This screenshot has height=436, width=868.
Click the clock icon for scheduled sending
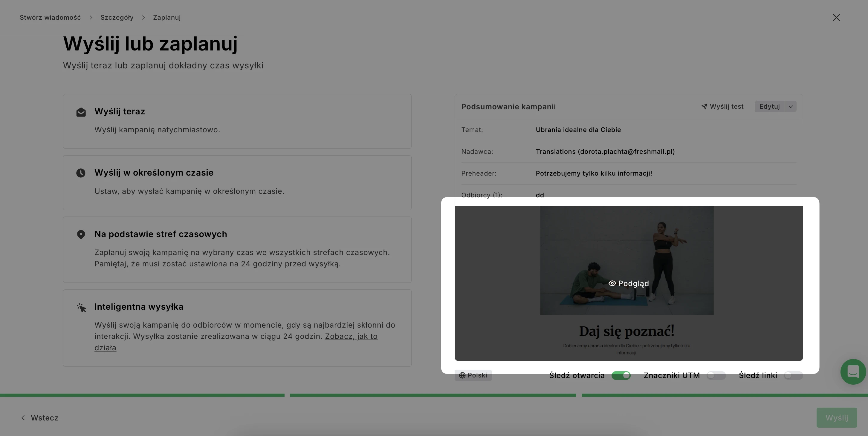[81, 173]
